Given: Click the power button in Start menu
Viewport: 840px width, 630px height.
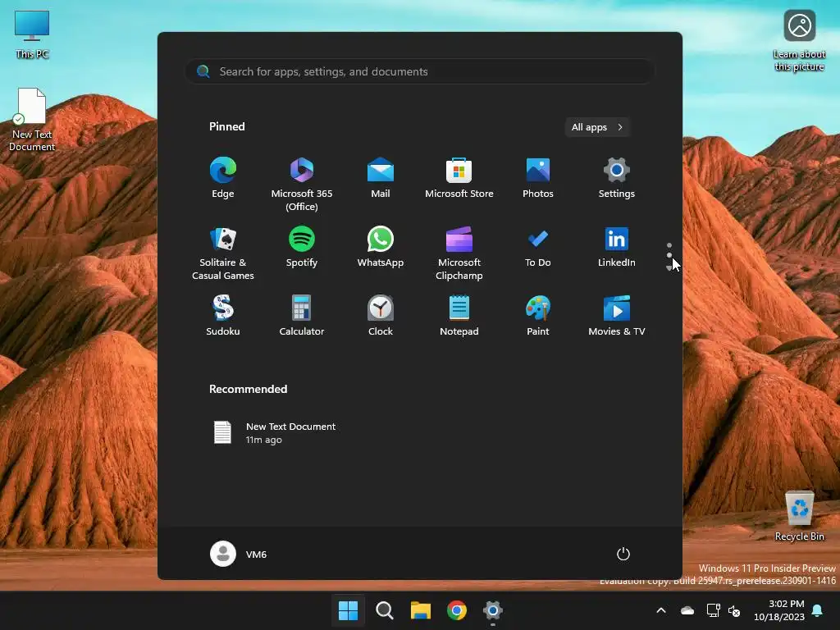Looking at the screenshot, I should (623, 554).
